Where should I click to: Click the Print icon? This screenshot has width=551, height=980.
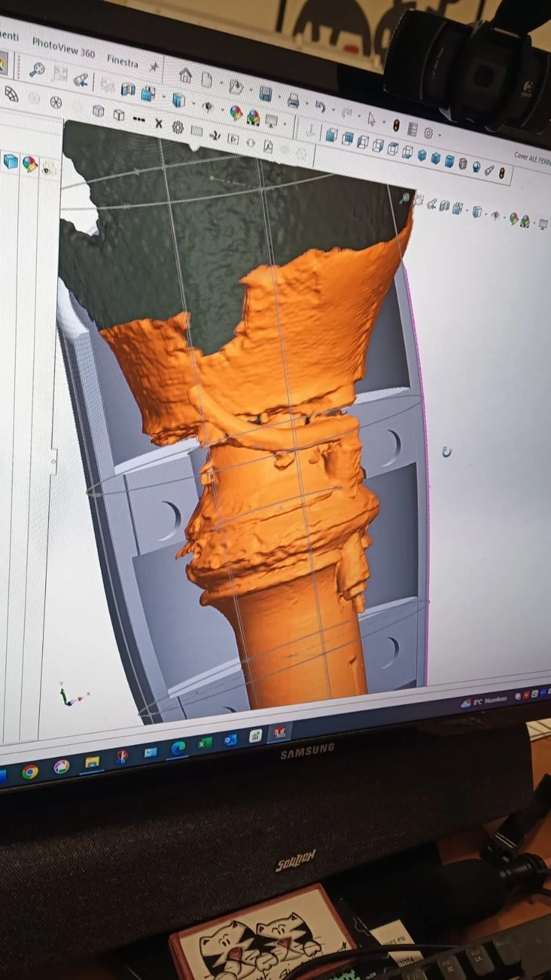tap(293, 101)
